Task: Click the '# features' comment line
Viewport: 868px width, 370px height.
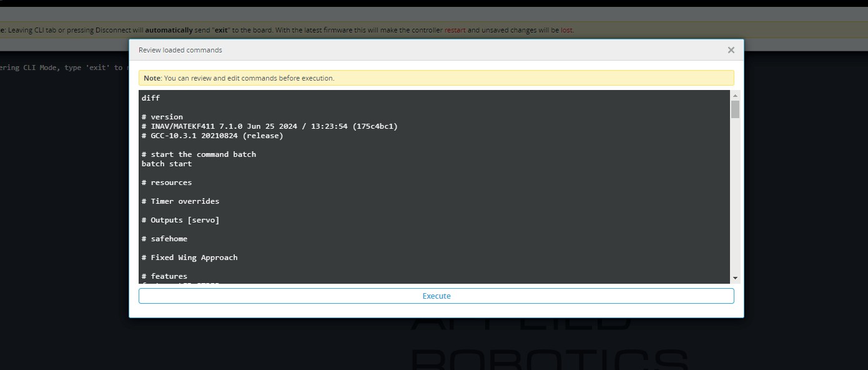Action: (164, 276)
